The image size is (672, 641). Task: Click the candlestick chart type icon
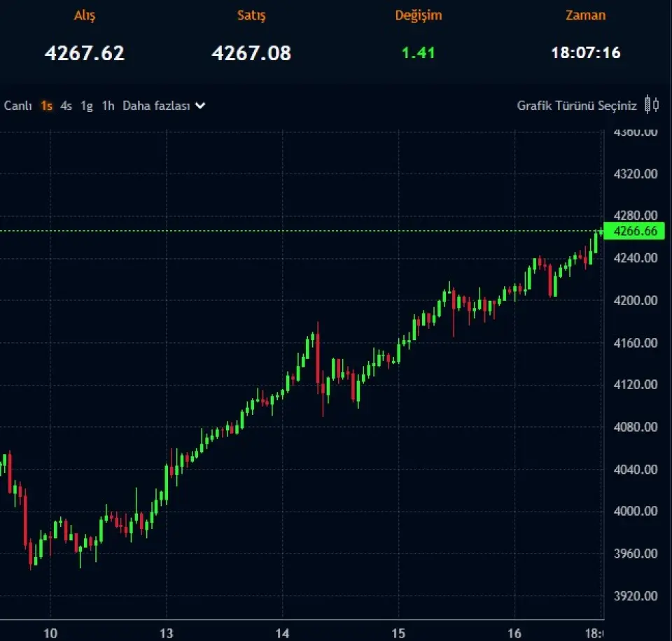coord(651,105)
